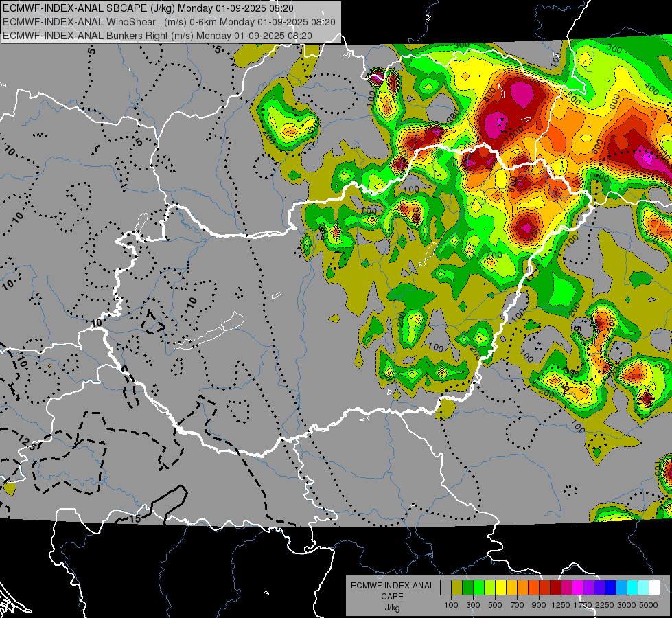The width and height of the screenshot is (672, 618).
Task: Click the gray legend swatch below 100
Action: [445, 588]
